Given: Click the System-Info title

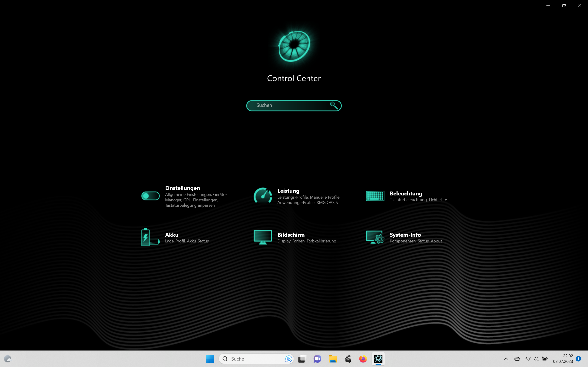Looking at the screenshot, I should tap(405, 235).
